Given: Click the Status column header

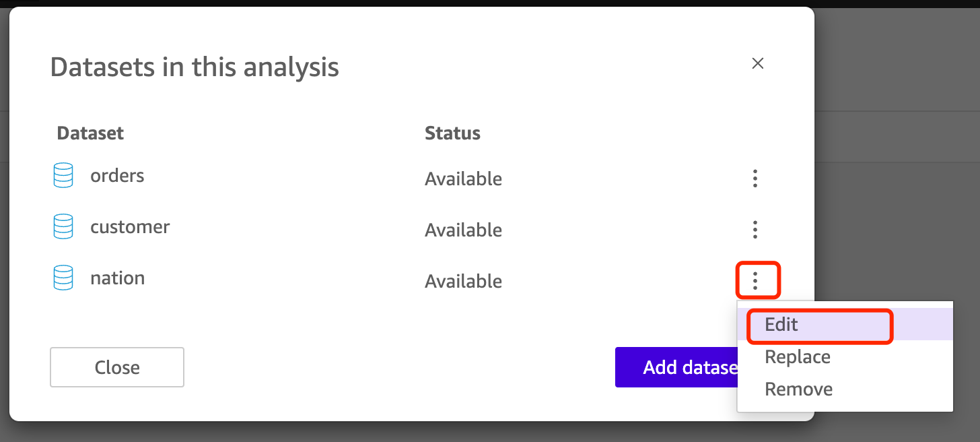Looking at the screenshot, I should 452,133.
